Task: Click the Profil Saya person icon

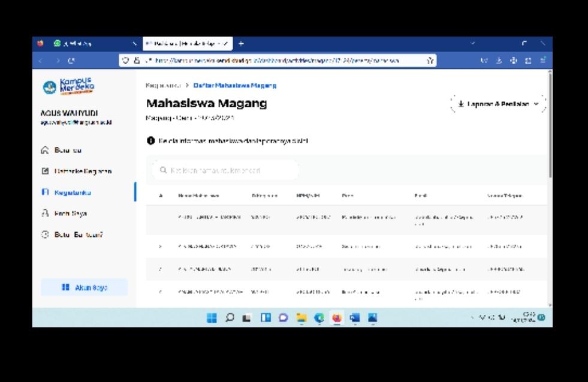Action: point(45,213)
